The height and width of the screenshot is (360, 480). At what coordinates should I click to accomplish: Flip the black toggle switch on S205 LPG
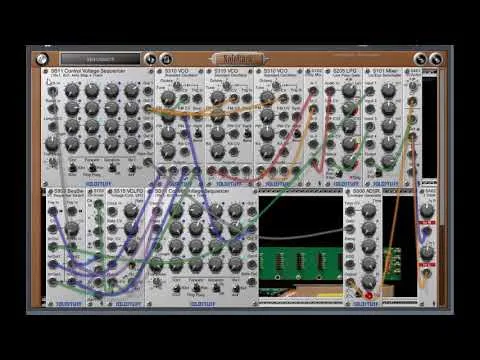click(x=339, y=173)
